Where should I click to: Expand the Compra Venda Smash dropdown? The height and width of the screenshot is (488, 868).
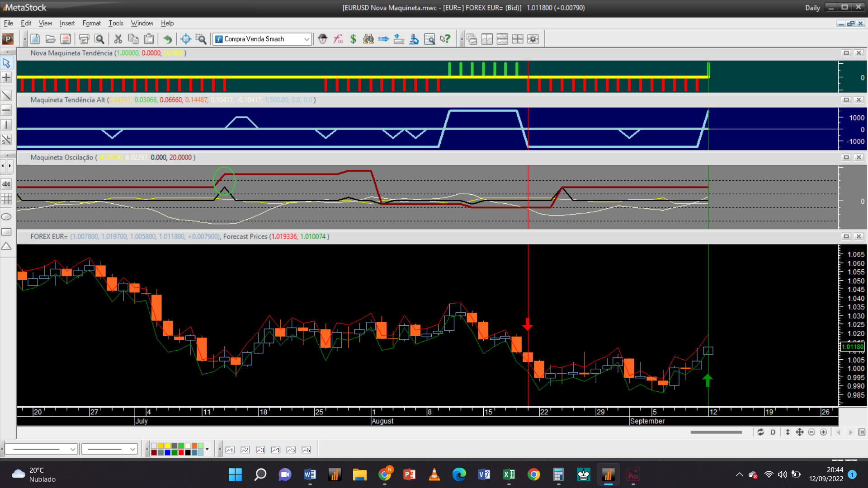[307, 39]
